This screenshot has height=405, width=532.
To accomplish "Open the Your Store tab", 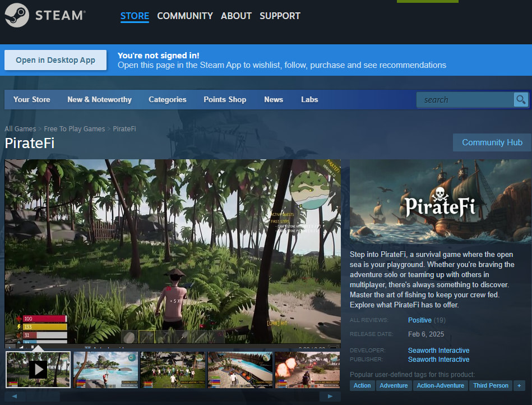I will point(31,99).
